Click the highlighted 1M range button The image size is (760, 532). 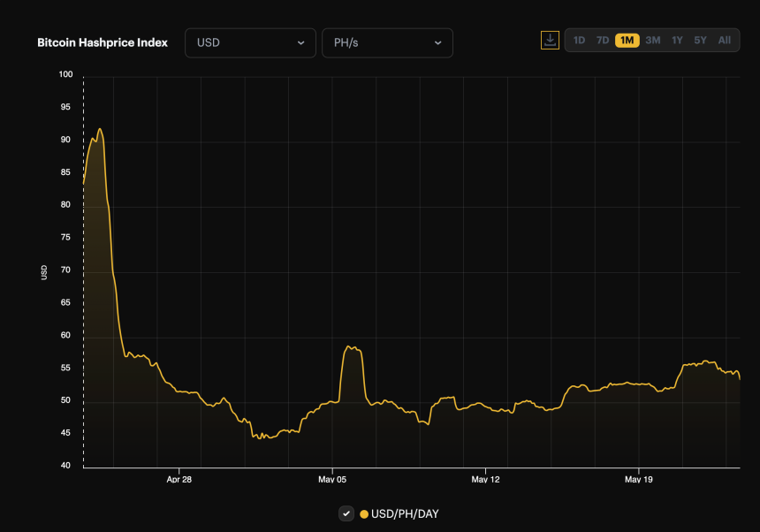(x=627, y=40)
